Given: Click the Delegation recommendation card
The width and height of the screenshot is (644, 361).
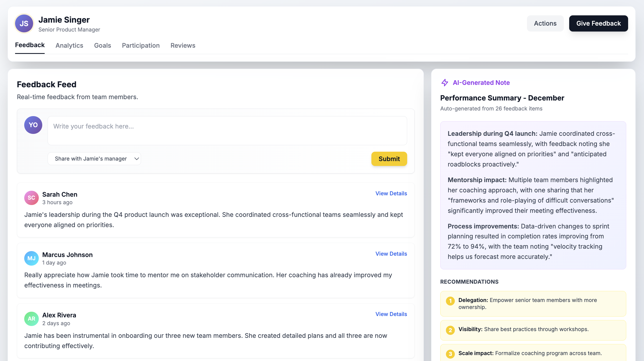Looking at the screenshot, I should 533,304.
